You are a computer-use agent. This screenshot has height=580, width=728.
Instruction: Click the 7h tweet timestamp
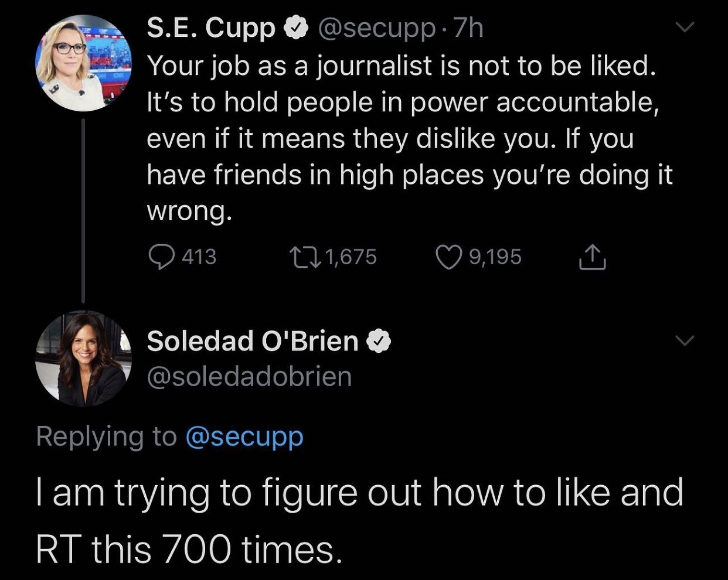tap(469, 27)
